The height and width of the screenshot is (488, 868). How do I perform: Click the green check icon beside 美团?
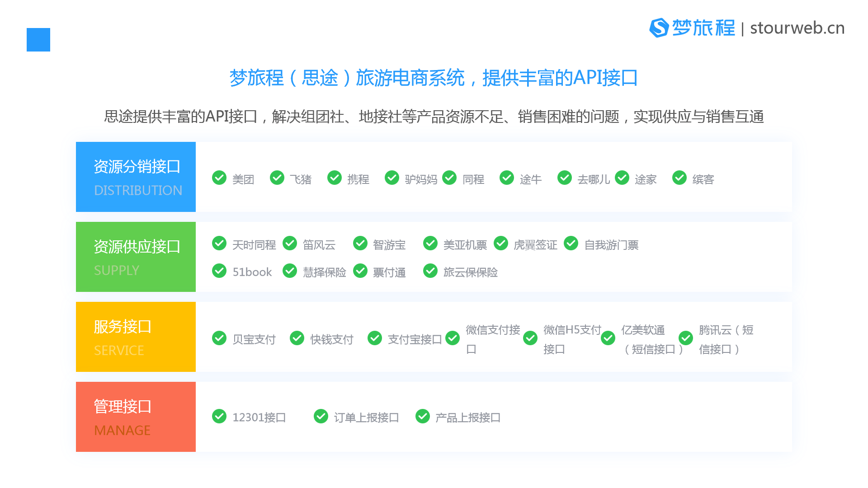click(x=219, y=178)
